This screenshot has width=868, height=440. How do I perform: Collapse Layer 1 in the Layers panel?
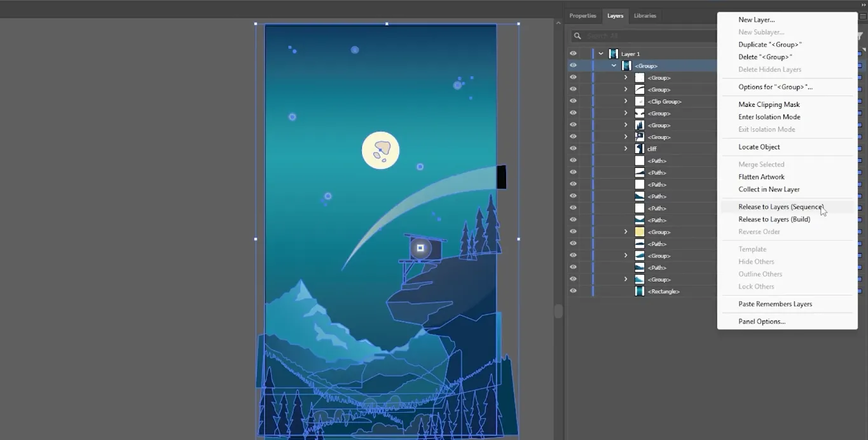[x=600, y=53]
